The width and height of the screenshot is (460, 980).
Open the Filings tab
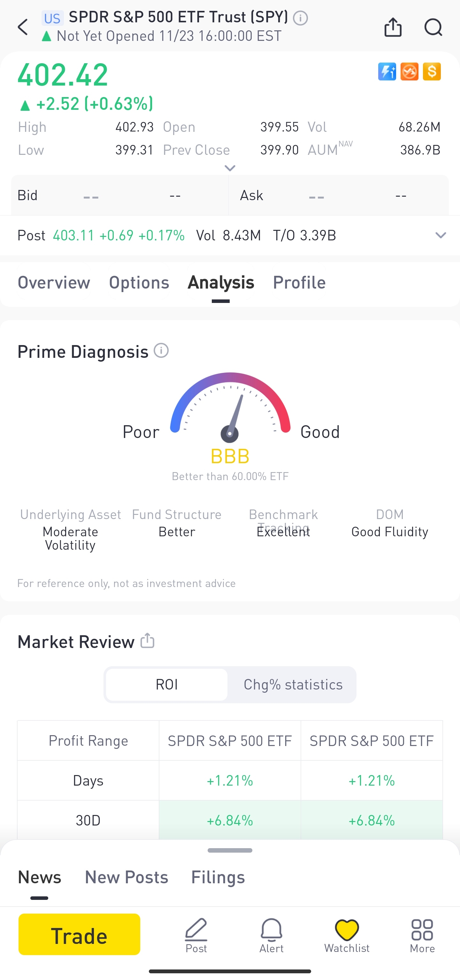click(218, 877)
